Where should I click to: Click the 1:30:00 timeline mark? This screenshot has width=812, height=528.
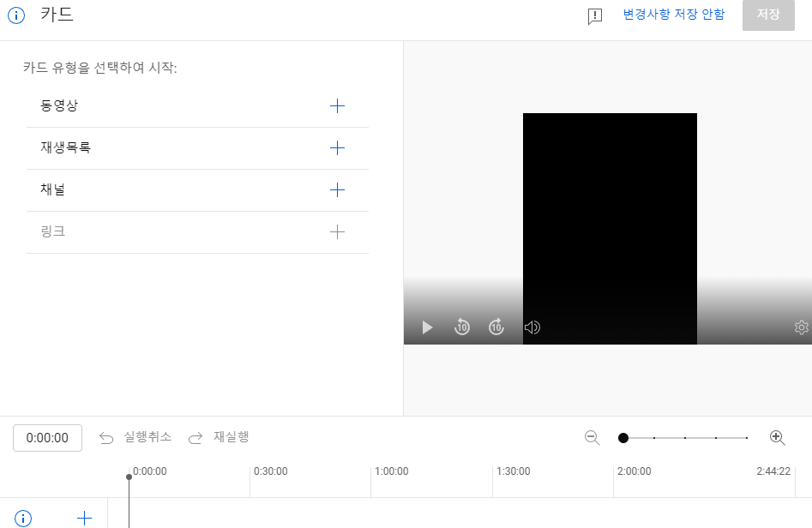click(x=514, y=471)
